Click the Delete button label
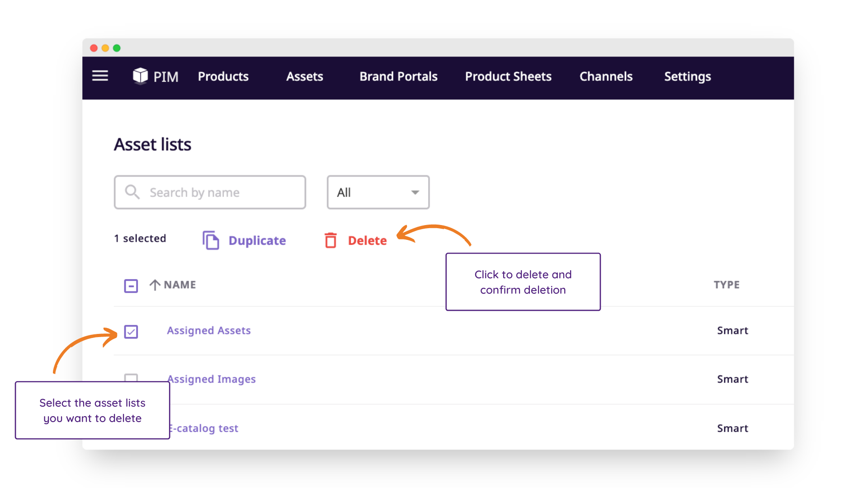The height and width of the screenshot is (488, 868). [x=367, y=240]
